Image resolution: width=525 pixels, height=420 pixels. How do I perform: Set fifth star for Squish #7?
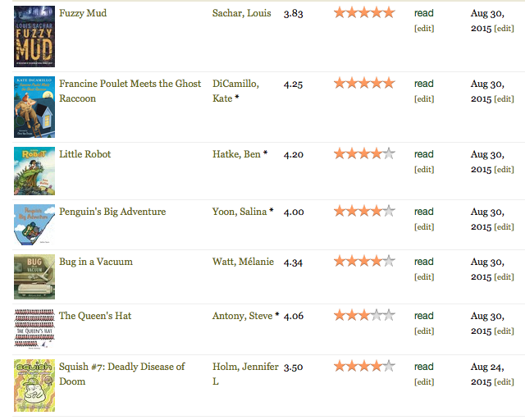389,366
